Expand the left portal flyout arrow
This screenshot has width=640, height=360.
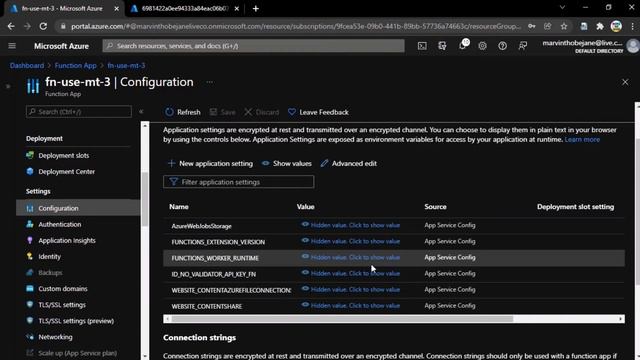[x=8, y=86]
